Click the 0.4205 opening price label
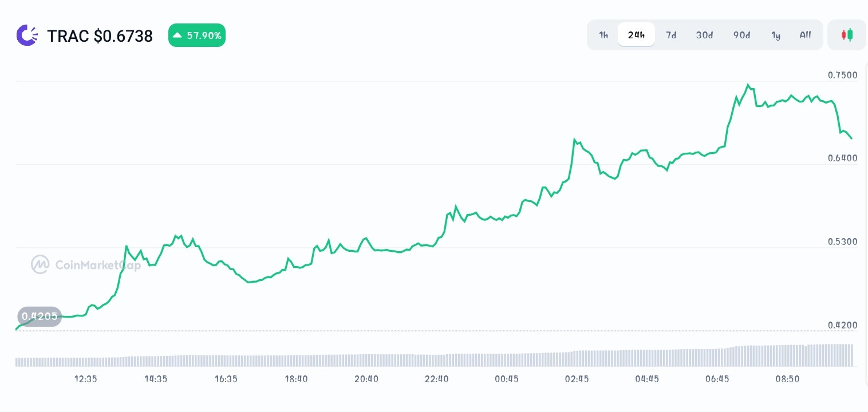Viewport: 868px width, 412px height. pyautogui.click(x=39, y=316)
